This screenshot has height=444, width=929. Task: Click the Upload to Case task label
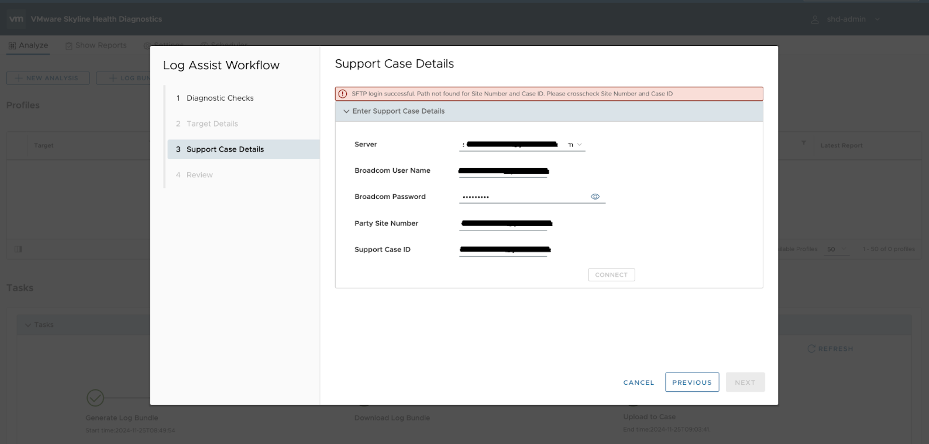pos(649,417)
